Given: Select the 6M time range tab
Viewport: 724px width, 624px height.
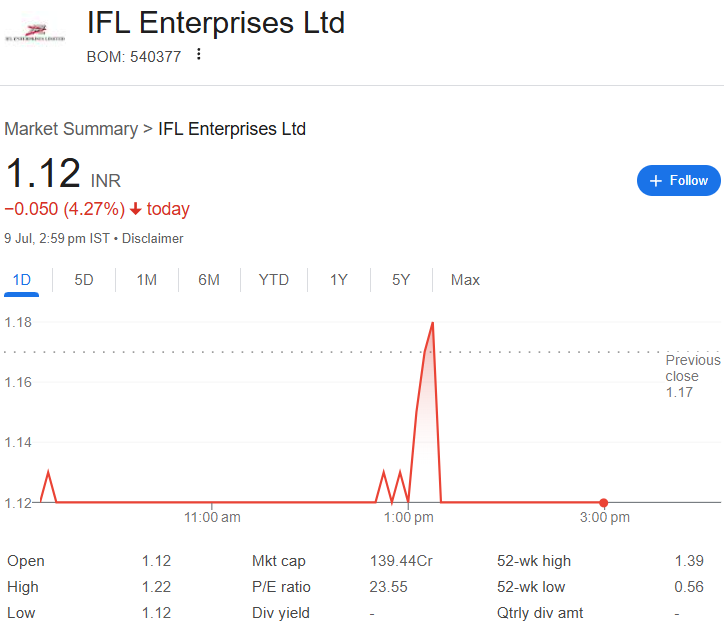Looking at the screenshot, I should tap(209, 280).
